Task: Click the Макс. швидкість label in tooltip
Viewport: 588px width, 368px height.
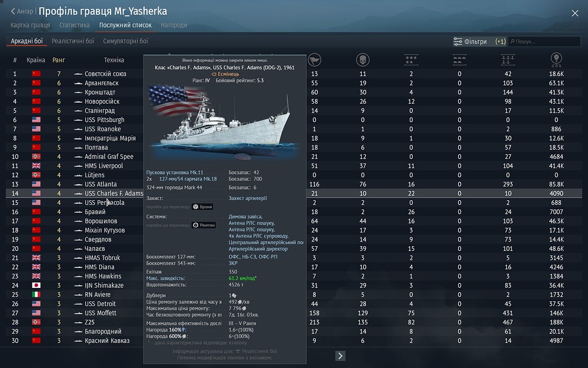Action: coord(165,279)
